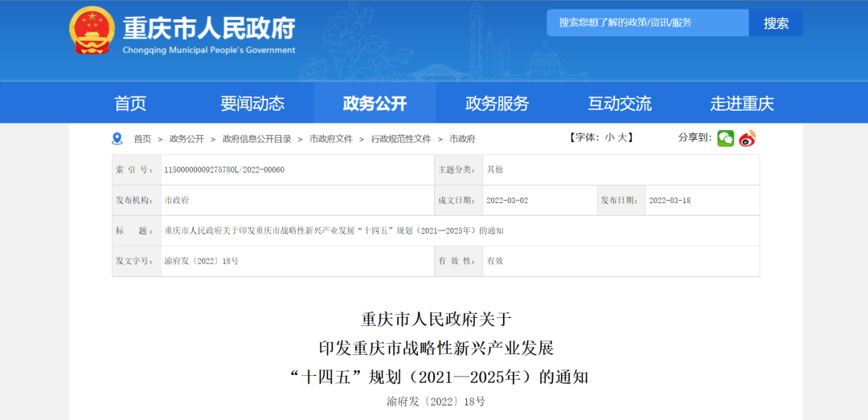The image size is (868, 420).
Task: Open the 首页 navigation tab
Action: pyautogui.click(x=130, y=103)
